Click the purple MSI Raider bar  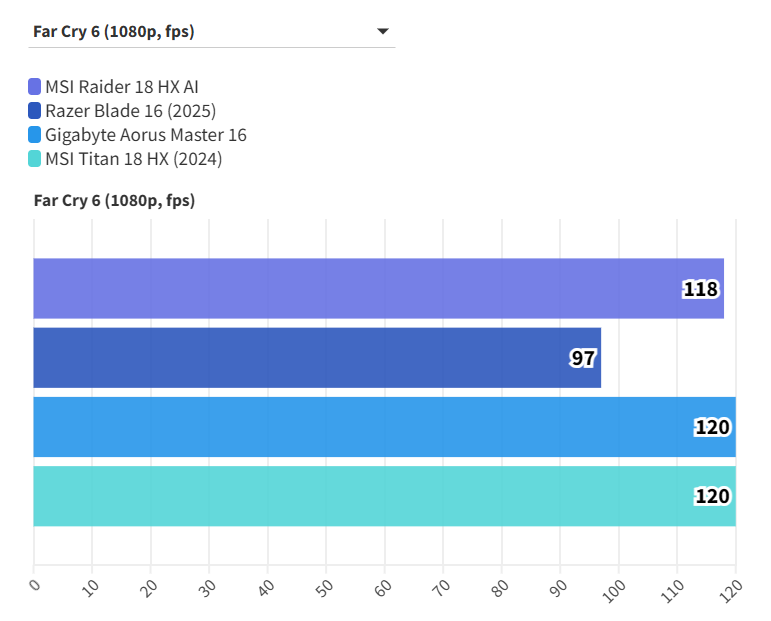click(x=350, y=289)
